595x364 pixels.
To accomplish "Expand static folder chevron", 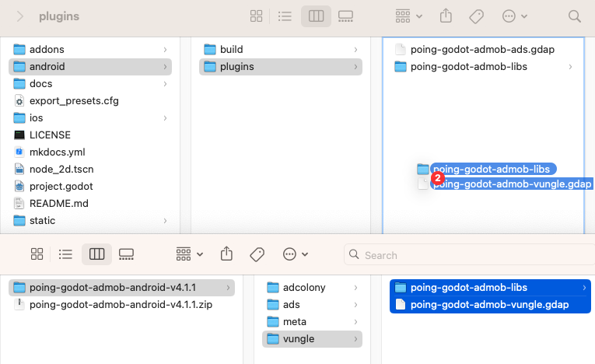I will (165, 221).
